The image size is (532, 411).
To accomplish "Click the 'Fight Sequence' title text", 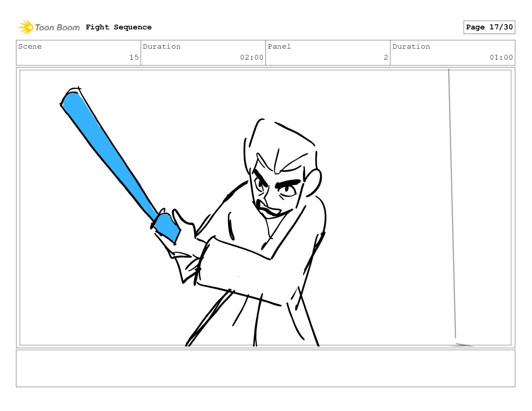I will pos(119,27).
